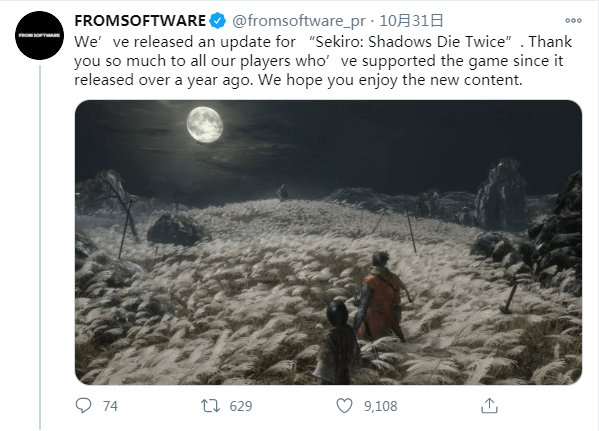
Task: Click the 629 retweets count
Action: click(x=241, y=406)
